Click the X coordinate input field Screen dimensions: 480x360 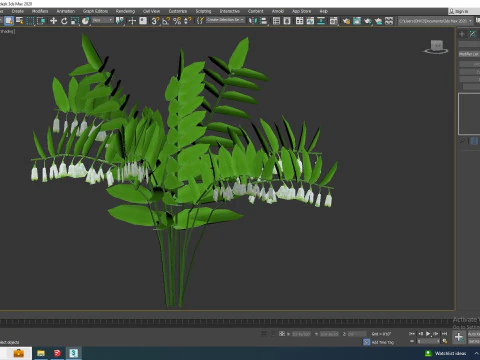point(301,334)
